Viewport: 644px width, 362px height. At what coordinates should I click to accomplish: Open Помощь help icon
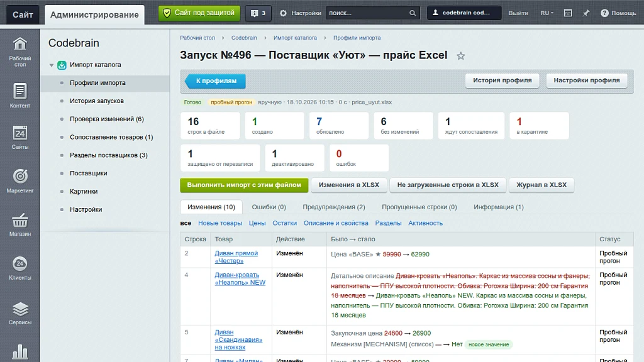pos(604,13)
